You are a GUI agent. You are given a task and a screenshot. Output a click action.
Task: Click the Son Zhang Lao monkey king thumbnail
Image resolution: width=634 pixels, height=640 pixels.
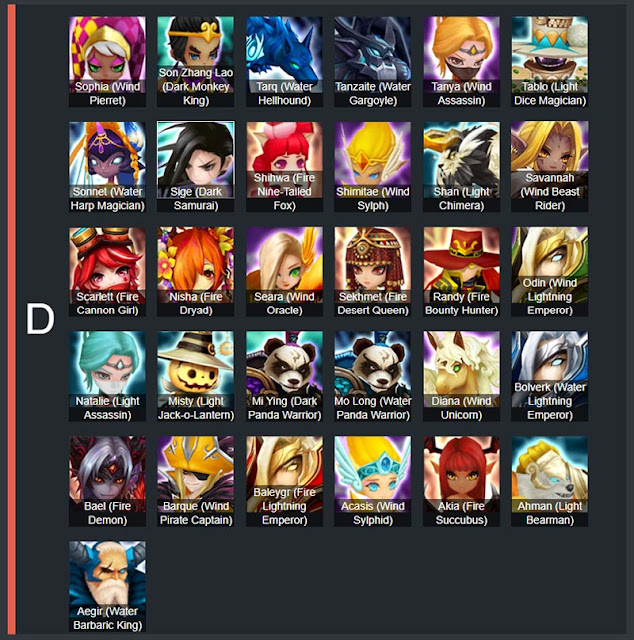(196, 62)
